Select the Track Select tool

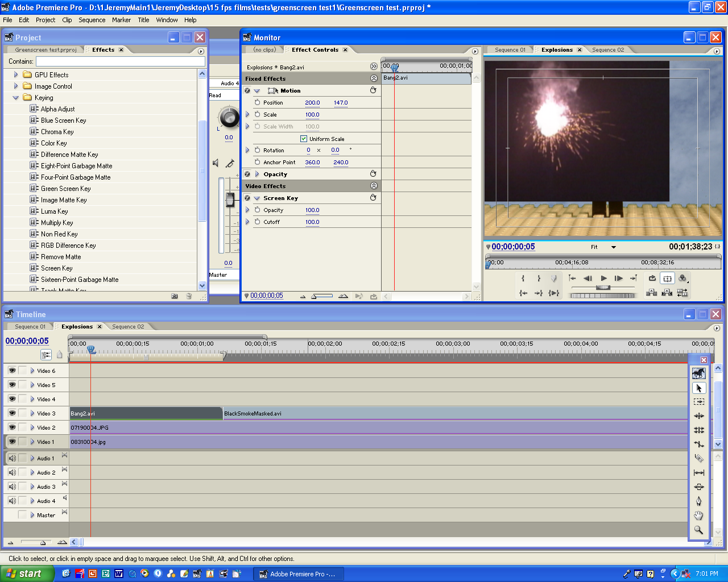(x=699, y=402)
